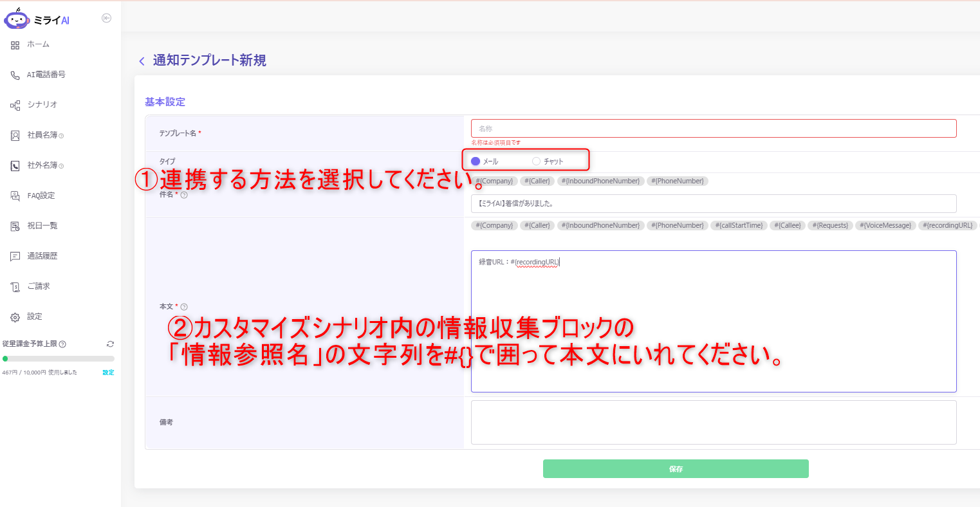Insert #{Company} tag for the subject line
This screenshot has height=507, width=980.
pyautogui.click(x=494, y=181)
